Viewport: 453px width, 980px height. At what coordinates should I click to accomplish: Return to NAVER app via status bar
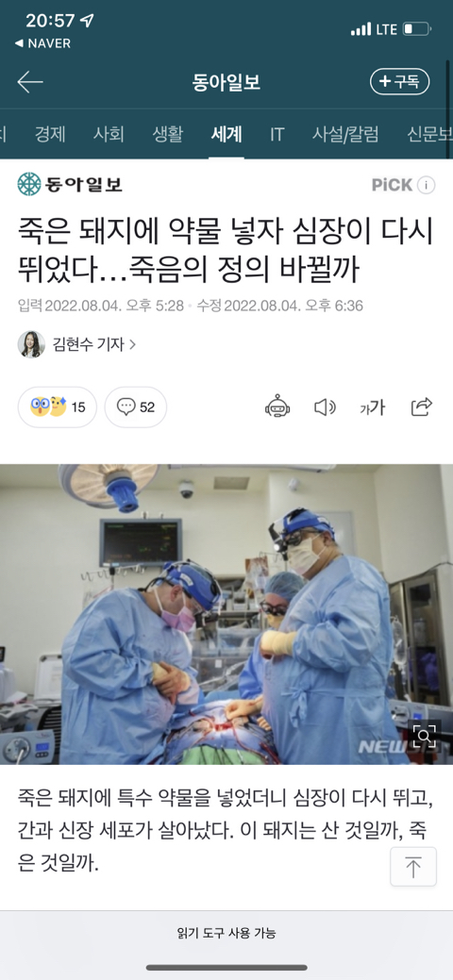point(42,43)
